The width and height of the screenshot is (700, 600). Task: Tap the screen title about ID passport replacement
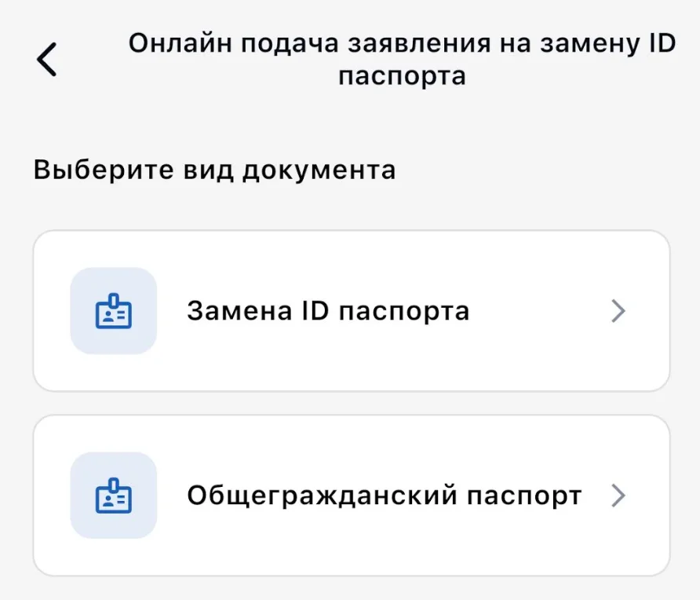pos(402,59)
